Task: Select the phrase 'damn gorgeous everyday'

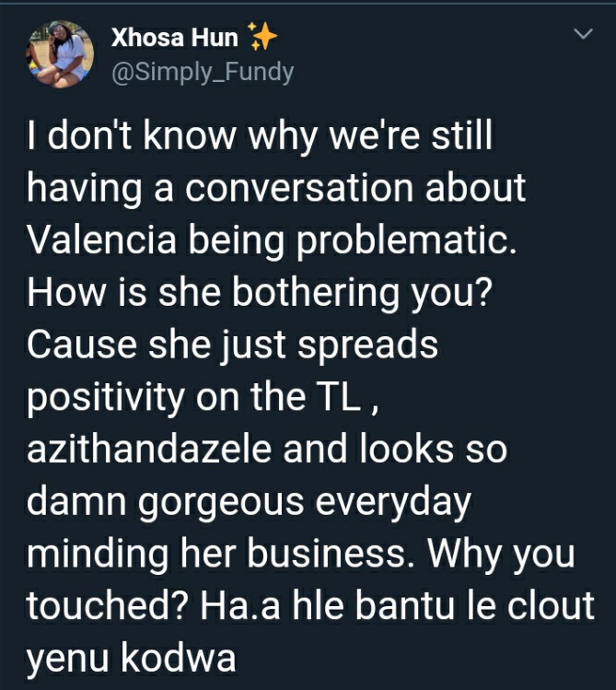Action: tap(249, 502)
